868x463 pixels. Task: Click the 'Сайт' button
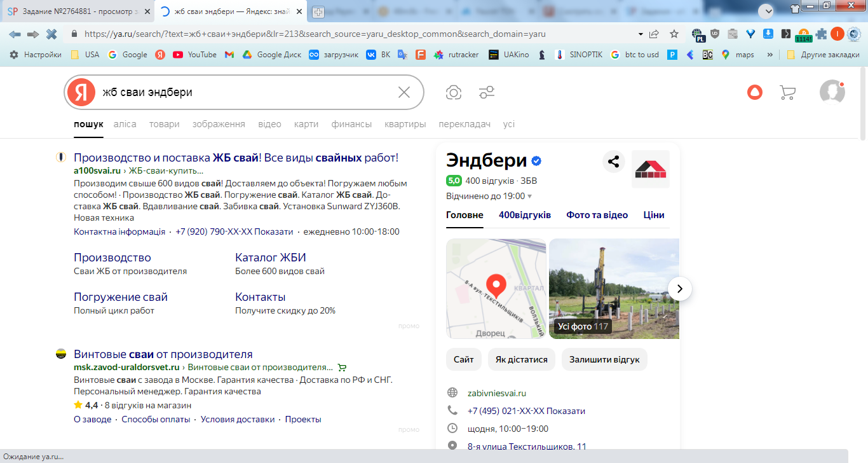tap(464, 359)
